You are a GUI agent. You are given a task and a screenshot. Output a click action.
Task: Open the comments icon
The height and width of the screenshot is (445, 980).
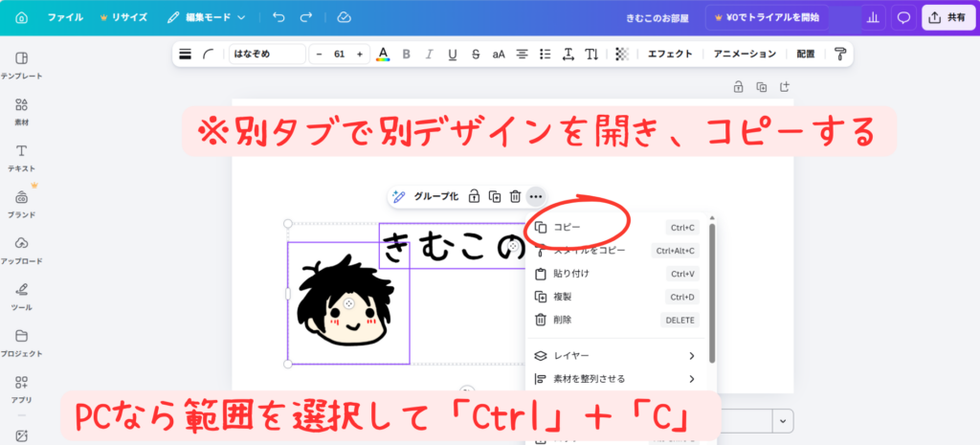pyautogui.click(x=903, y=17)
